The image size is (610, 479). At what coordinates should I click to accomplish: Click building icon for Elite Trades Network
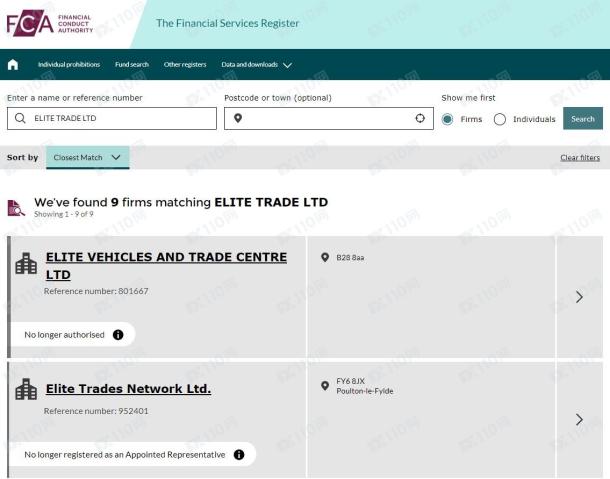(x=26, y=389)
